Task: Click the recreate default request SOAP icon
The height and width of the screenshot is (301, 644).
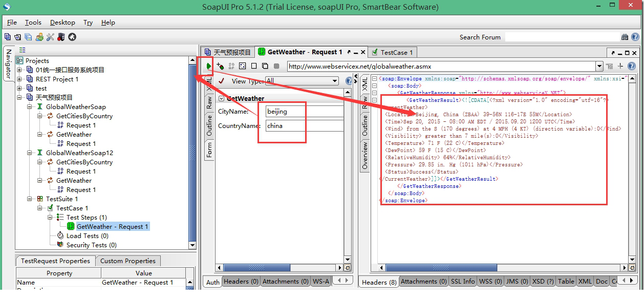Action: pos(231,66)
